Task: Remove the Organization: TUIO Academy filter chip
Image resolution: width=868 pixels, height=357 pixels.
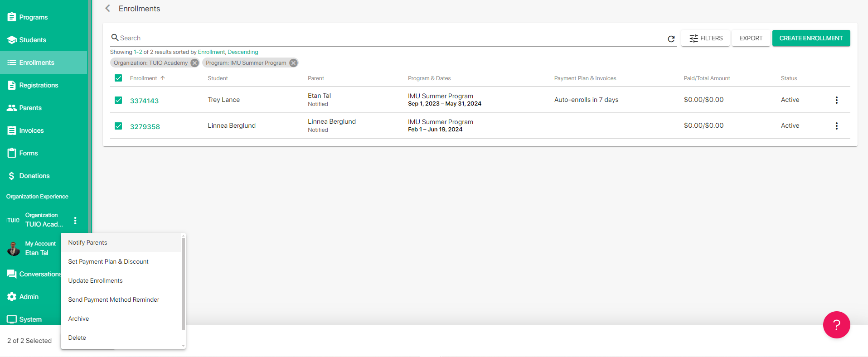Action: (194, 63)
